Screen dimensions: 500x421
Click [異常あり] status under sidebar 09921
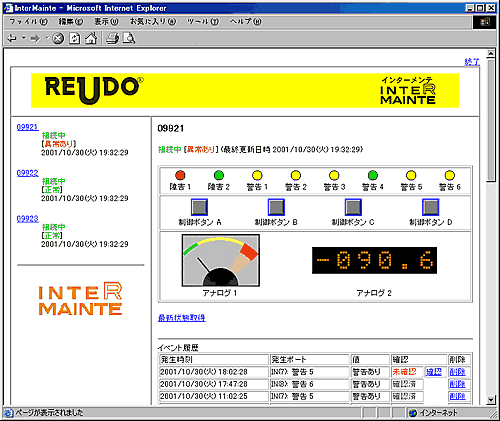59,144
